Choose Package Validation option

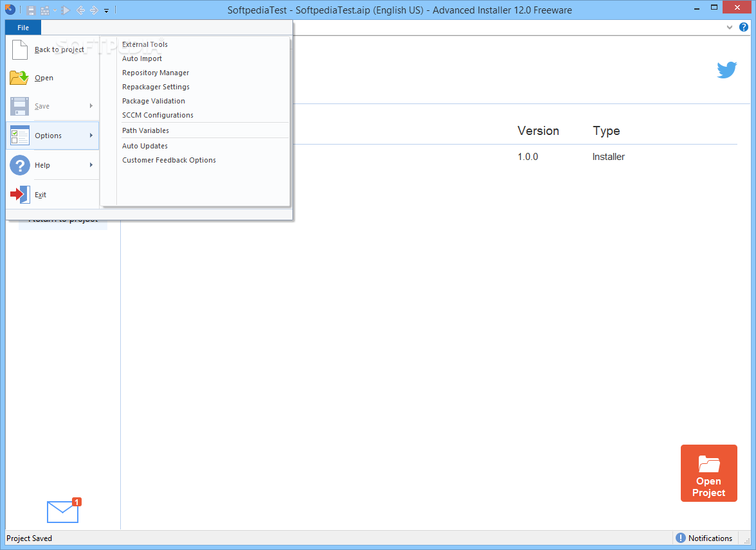click(153, 101)
